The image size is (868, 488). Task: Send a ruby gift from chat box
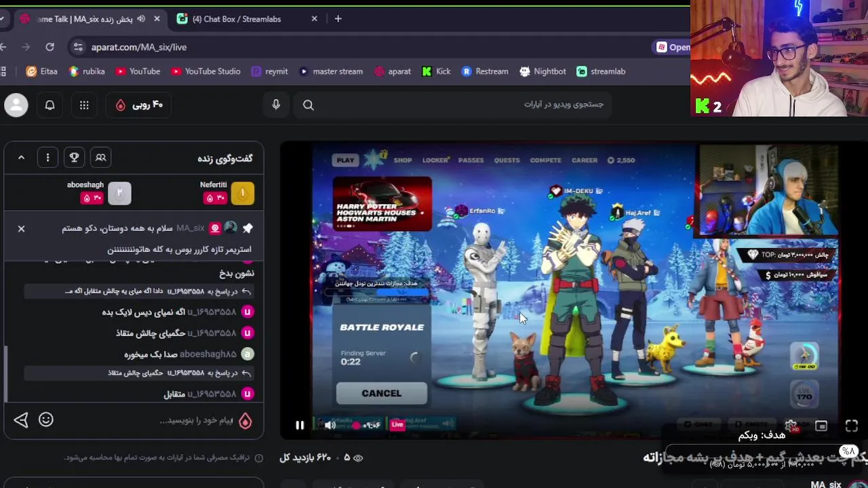tap(245, 420)
